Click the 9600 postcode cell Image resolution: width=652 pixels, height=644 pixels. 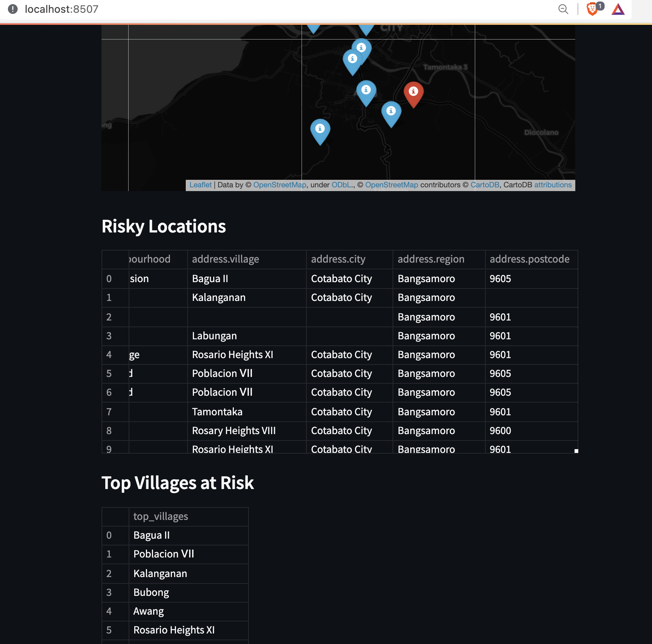pos(531,431)
